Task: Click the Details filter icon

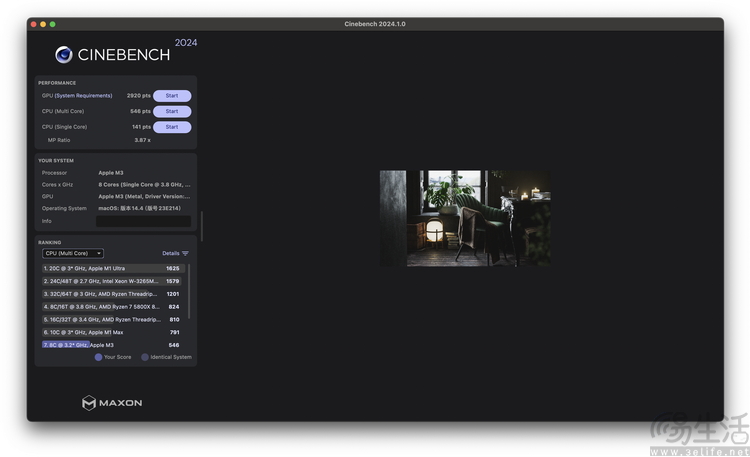Action: (x=185, y=254)
